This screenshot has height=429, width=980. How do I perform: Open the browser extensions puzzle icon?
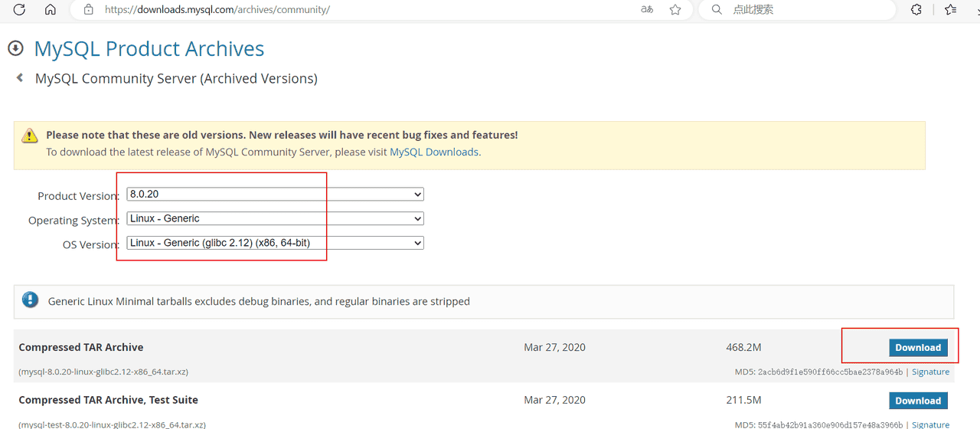(916, 10)
